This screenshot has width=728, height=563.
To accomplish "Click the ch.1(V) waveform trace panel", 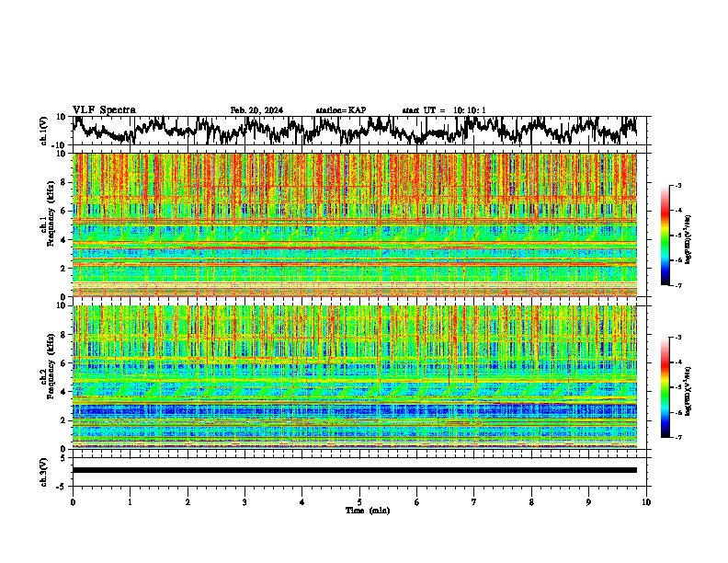I will click(x=361, y=131).
